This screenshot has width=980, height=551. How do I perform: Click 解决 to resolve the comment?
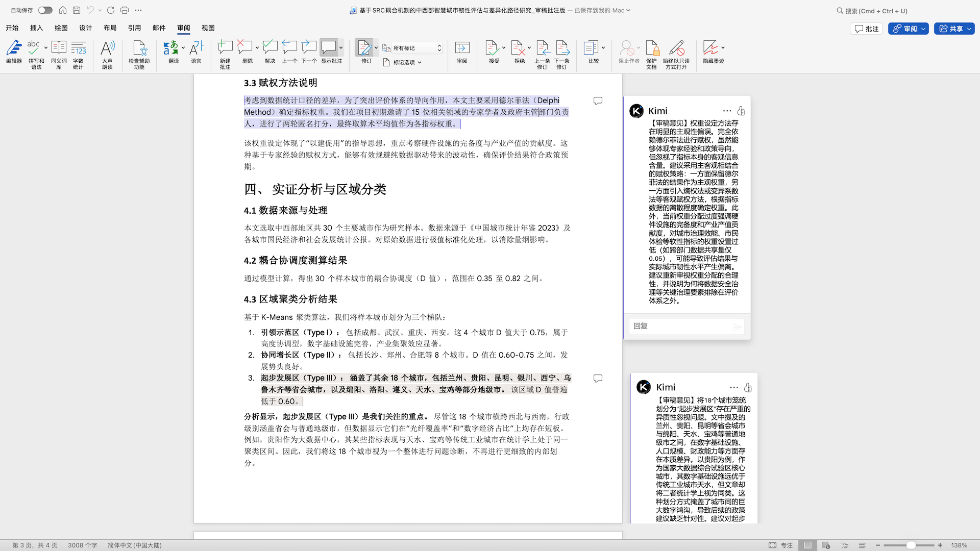tap(270, 51)
